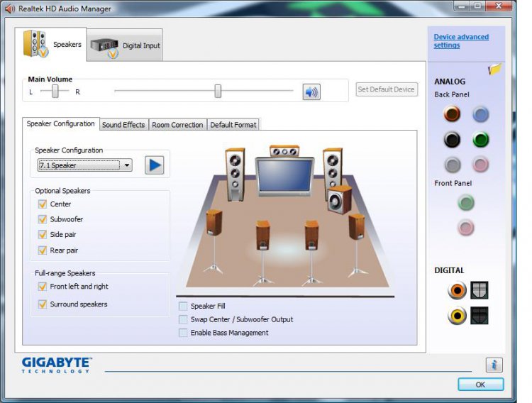The image size is (532, 403).
Task: Switch to the Speakers device tab
Action: click(x=51, y=45)
